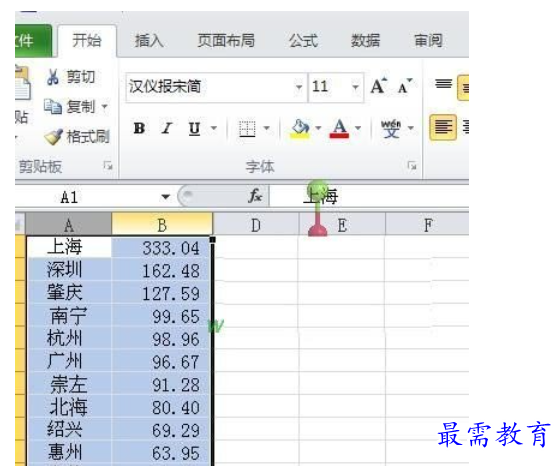Select cell containing 深圳

69,270
